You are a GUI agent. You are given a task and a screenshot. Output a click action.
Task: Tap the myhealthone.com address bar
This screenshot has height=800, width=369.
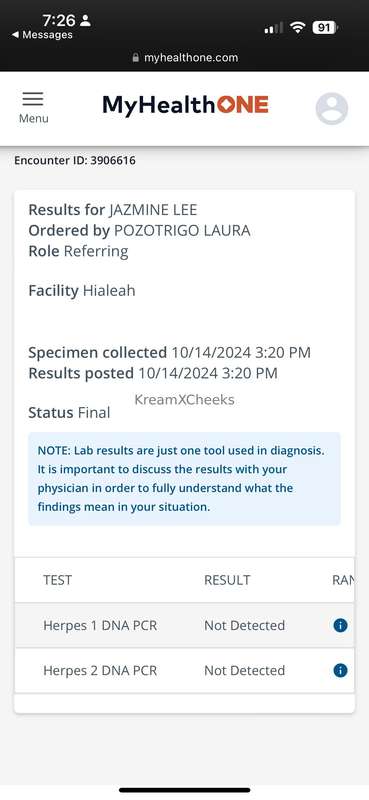point(185,58)
